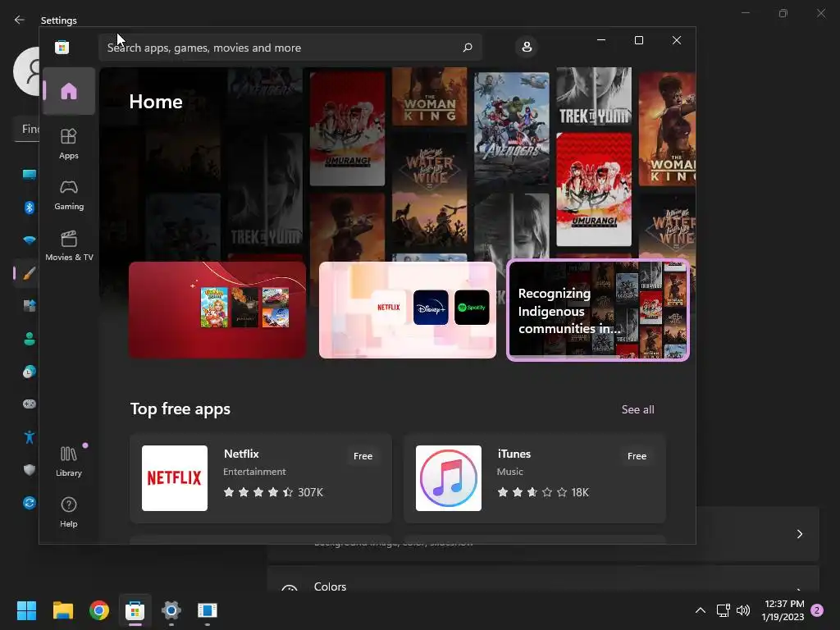
Task: Go to Gaming section in Store
Action: click(x=69, y=195)
